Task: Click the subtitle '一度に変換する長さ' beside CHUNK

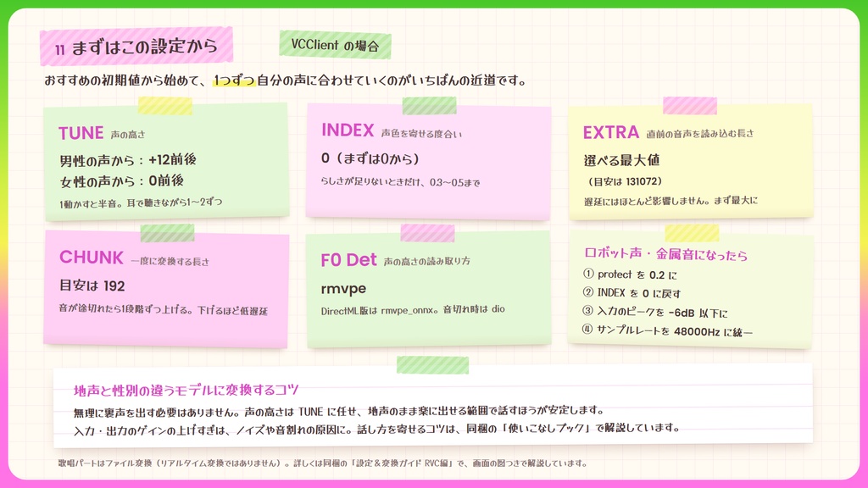Action: pyautogui.click(x=170, y=261)
